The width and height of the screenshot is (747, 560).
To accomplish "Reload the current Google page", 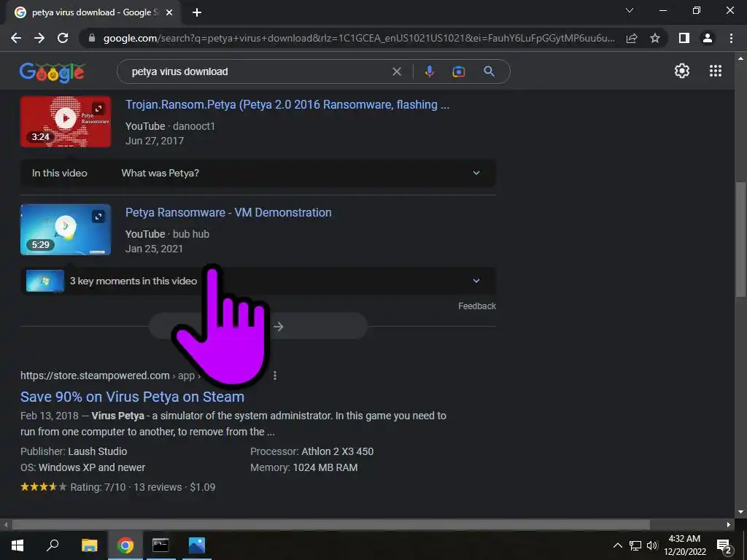I will [x=63, y=38].
